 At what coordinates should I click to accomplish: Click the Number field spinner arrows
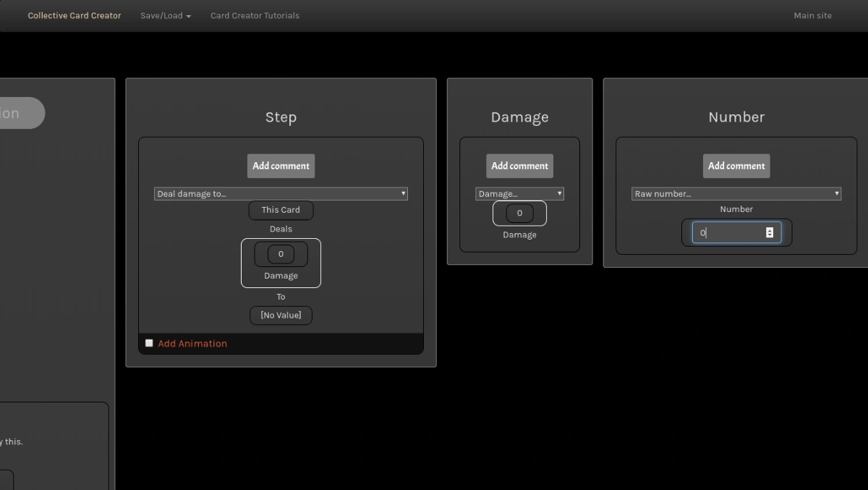[x=769, y=232]
